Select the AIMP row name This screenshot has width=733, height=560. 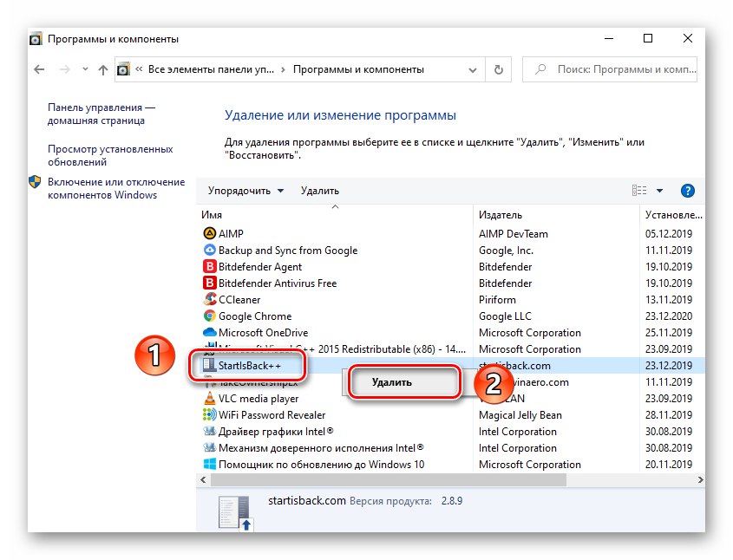point(231,233)
